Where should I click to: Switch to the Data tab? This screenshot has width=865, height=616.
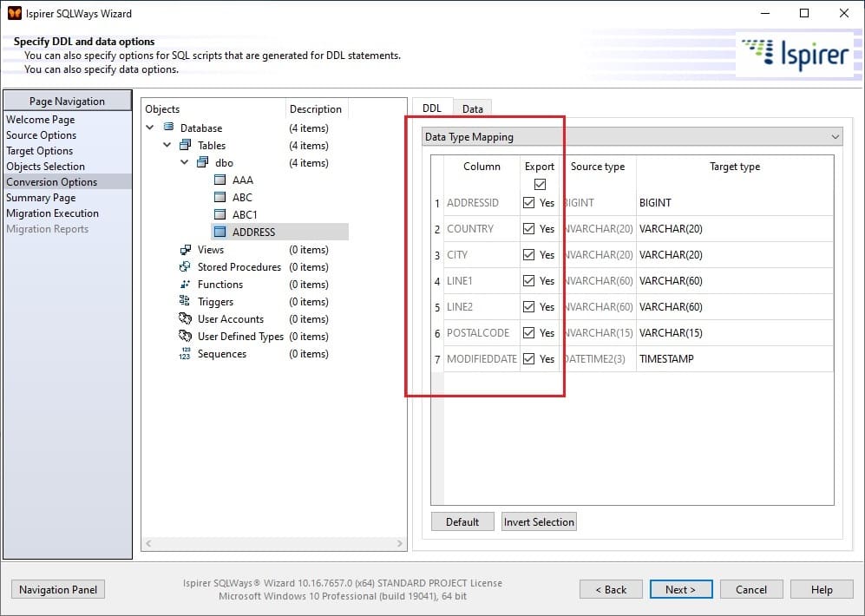click(473, 108)
